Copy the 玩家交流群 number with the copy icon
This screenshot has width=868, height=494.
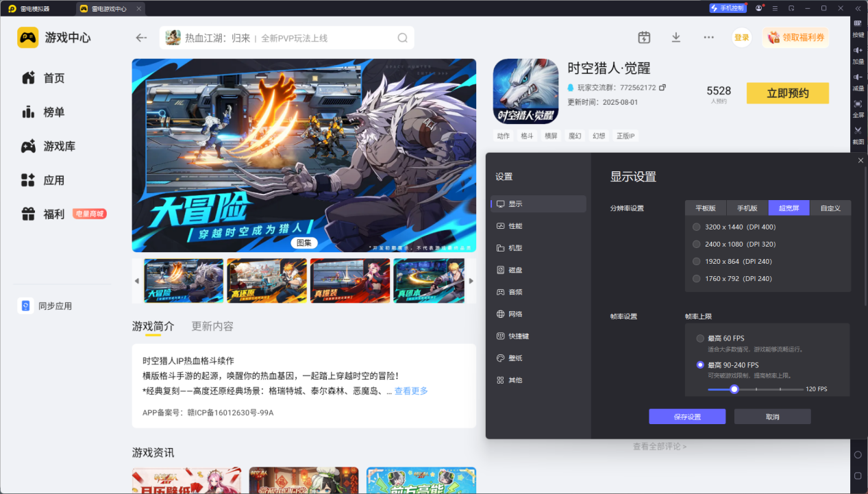click(662, 88)
